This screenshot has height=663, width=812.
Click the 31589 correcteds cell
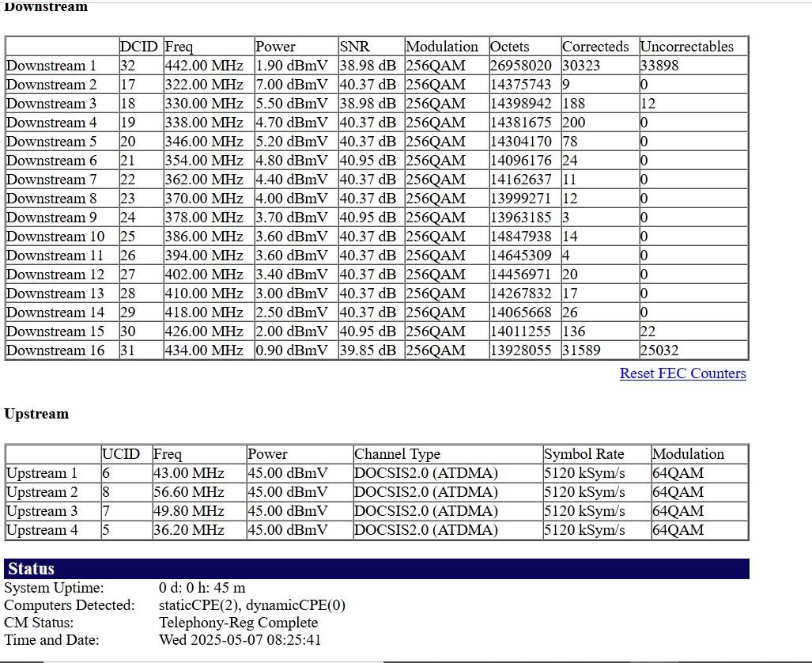tap(581, 350)
